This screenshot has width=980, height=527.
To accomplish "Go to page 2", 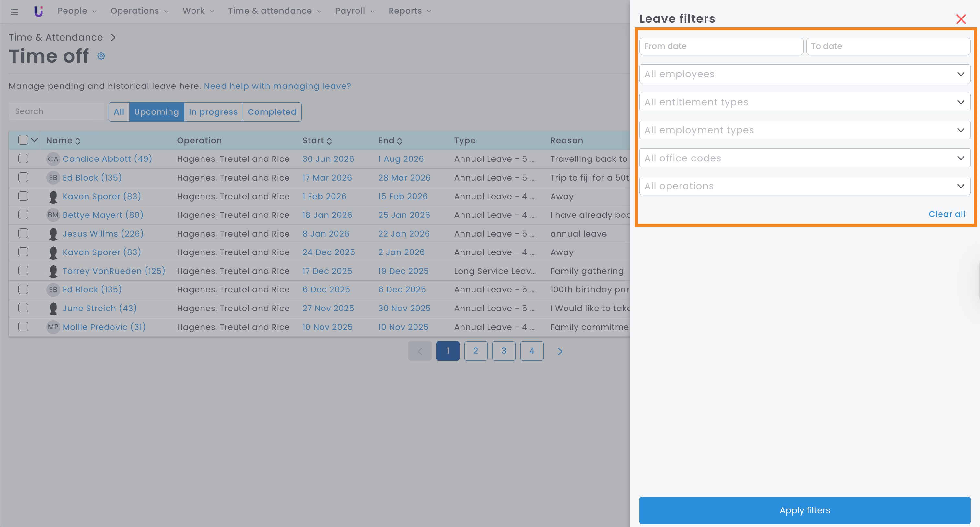I will coord(475,351).
